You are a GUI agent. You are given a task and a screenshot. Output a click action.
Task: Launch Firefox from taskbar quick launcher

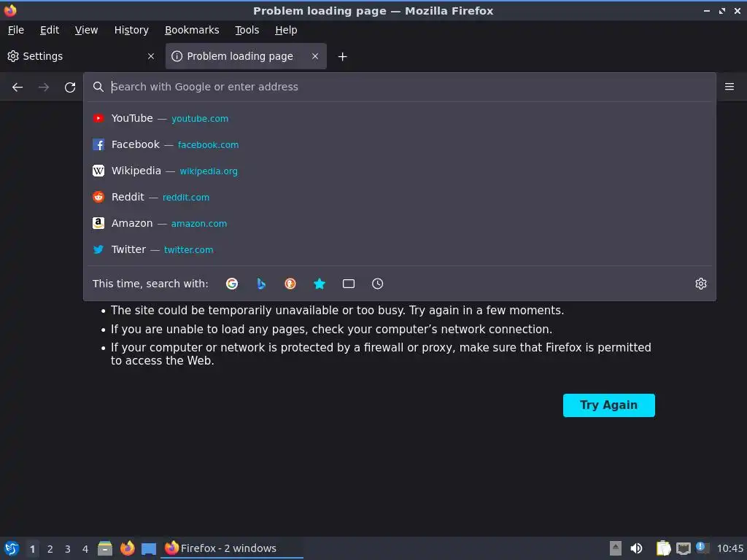point(127,548)
